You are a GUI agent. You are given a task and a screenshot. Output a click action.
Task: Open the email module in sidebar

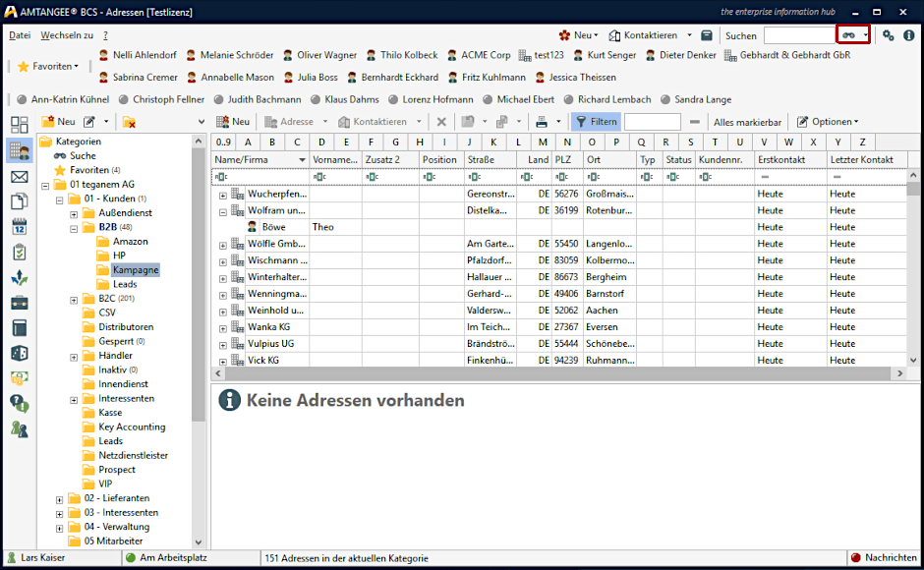pyautogui.click(x=19, y=177)
